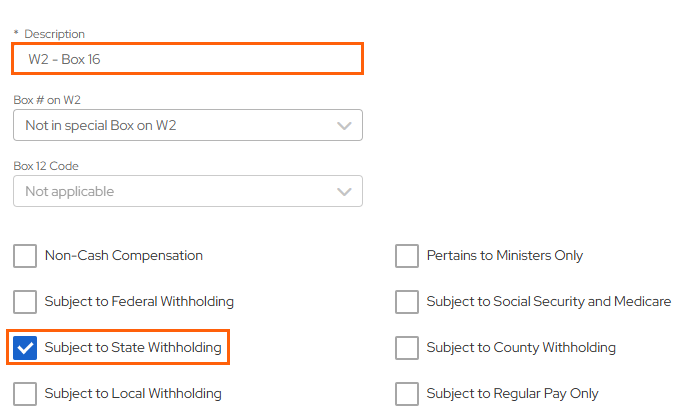This screenshot has height=412, width=684.
Task: Click the 'Subject to County Withholding' label text
Action: point(520,348)
